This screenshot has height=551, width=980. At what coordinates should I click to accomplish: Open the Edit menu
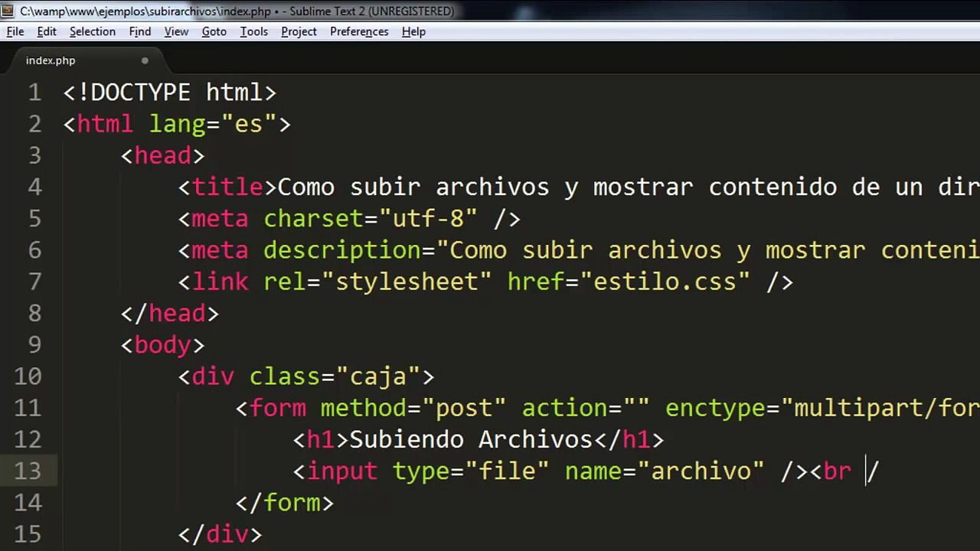point(47,31)
